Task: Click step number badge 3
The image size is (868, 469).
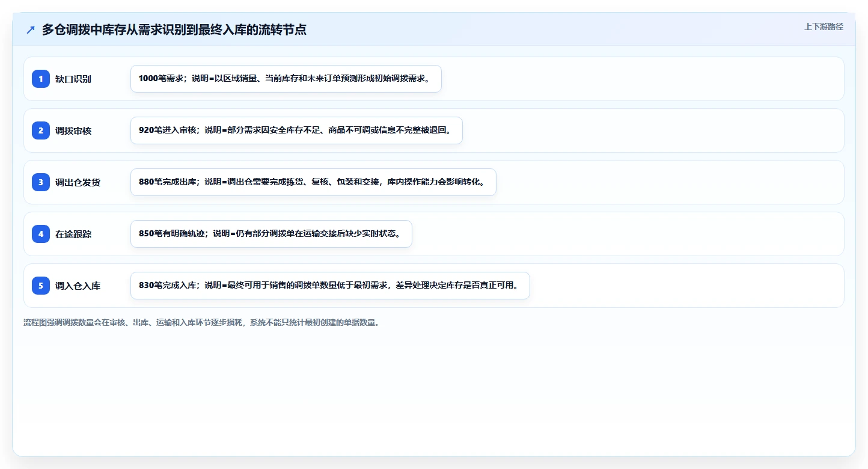Action: 41,182
